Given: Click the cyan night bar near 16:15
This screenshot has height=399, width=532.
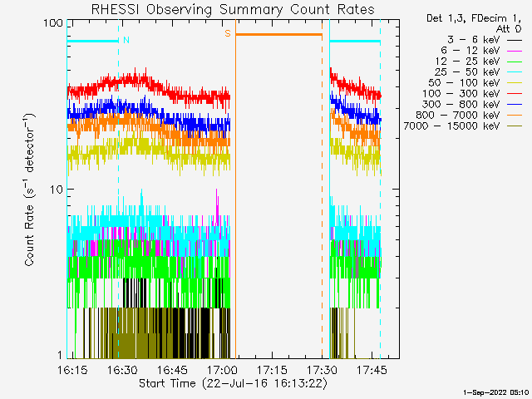Looking at the screenshot, I should [92, 42].
